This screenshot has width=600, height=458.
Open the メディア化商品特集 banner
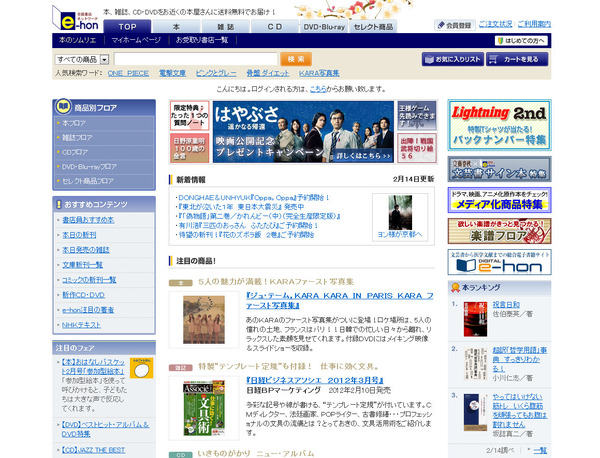pos(499,200)
